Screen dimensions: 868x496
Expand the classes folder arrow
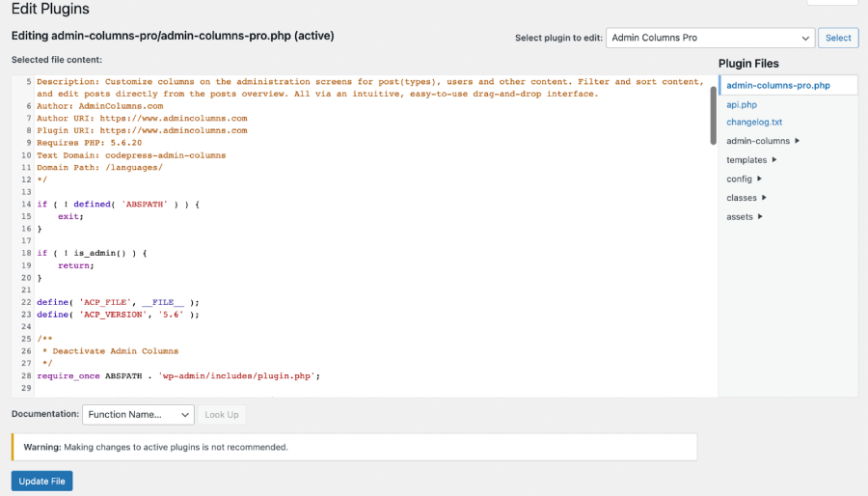[765, 198]
